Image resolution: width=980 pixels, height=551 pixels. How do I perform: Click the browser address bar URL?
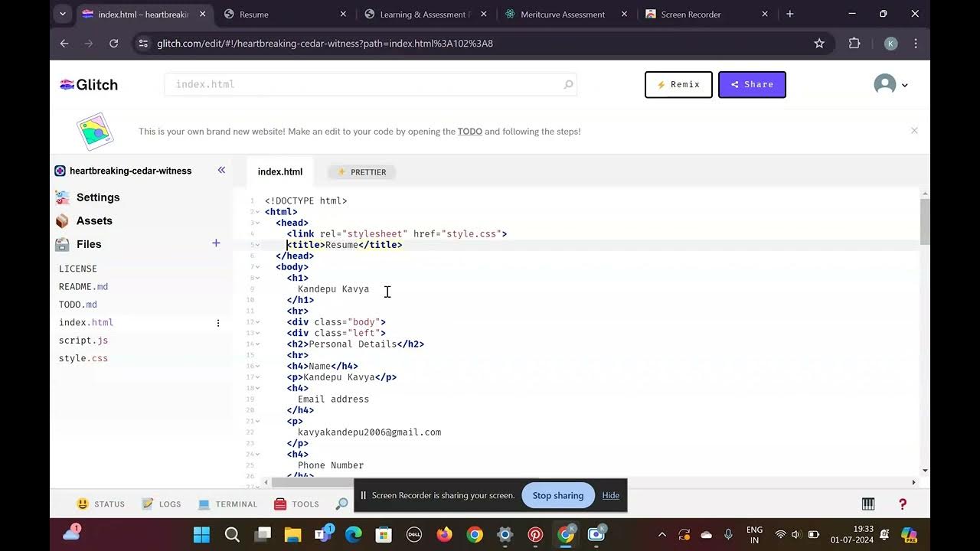[325, 44]
